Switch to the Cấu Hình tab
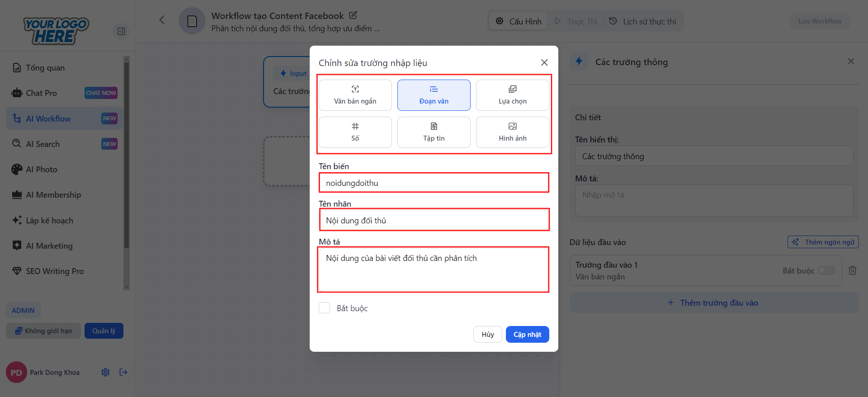 tap(519, 21)
